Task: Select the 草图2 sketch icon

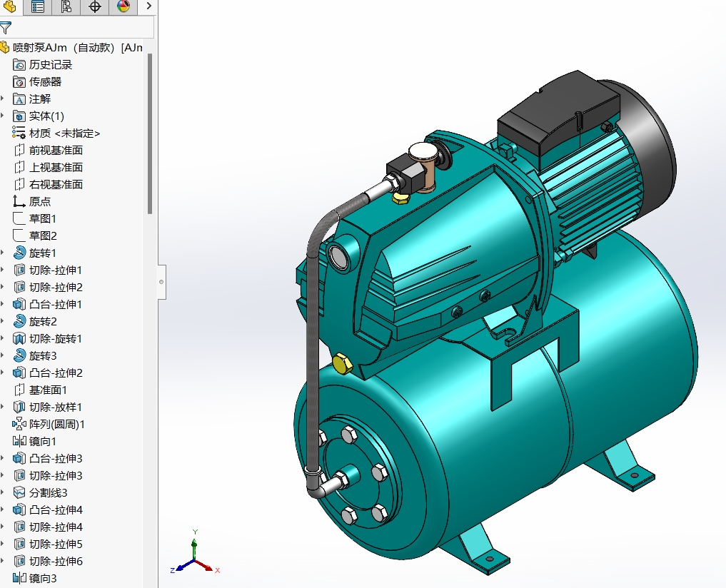Action: 19,235
